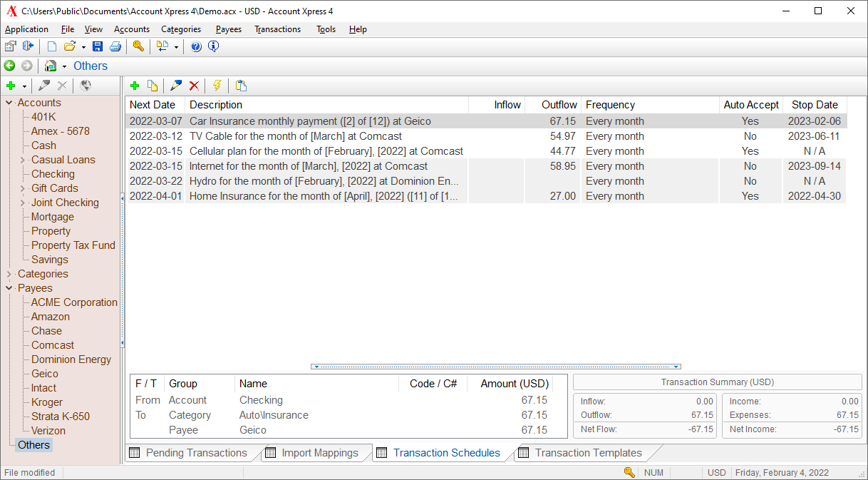Expand the Casual Loans account node

pos(23,160)
